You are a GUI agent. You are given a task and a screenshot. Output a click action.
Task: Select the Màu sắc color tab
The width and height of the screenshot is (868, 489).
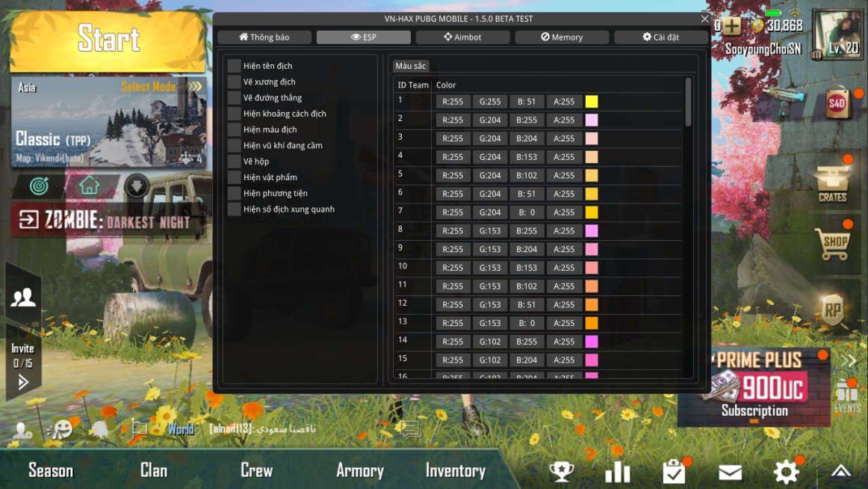[411, 66]
